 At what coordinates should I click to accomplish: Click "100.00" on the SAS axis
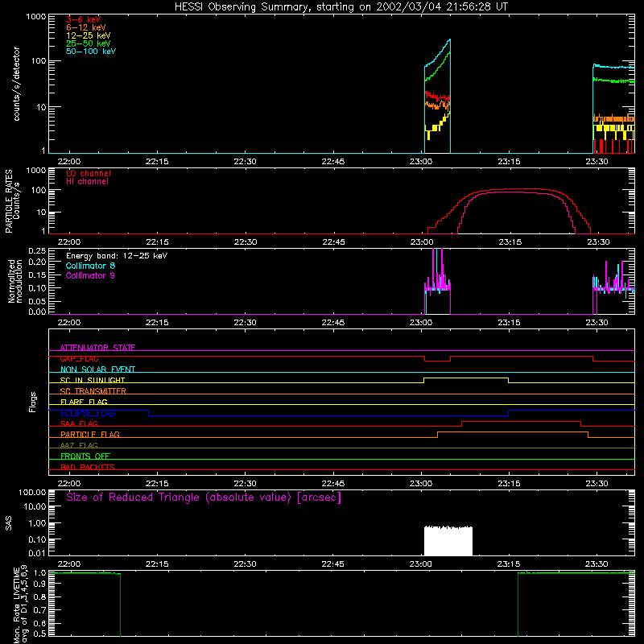(32, 493)
